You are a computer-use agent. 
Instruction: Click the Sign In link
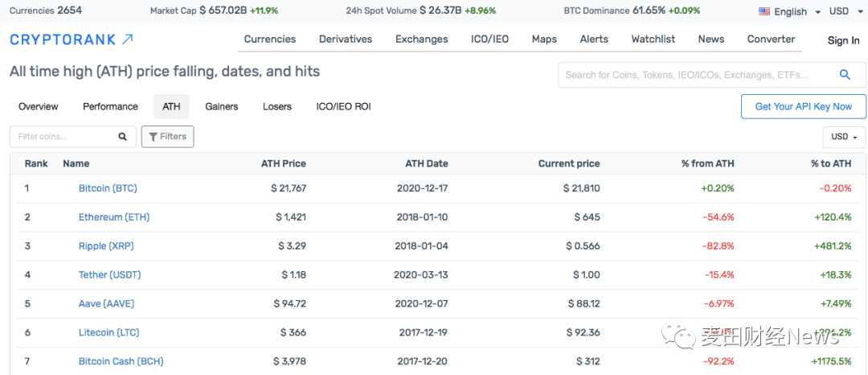[x=844, y=40]
